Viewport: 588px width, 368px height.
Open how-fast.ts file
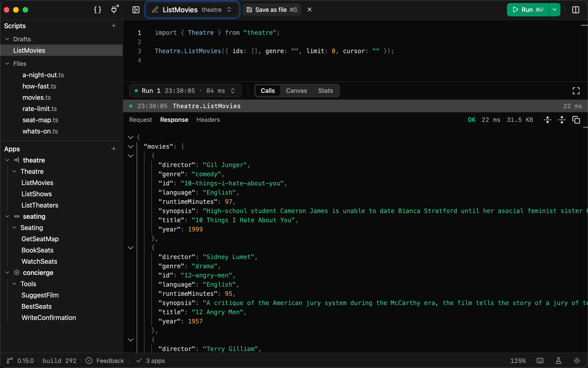pos(39,86)
